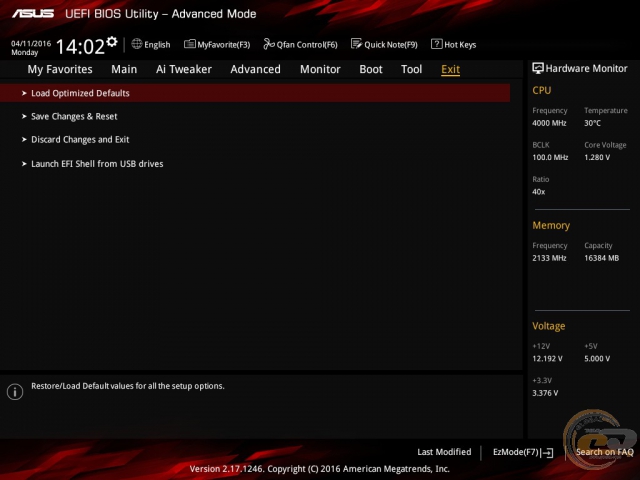Click the Version 2.17.1246 copyright text

(x=320, y=469)
